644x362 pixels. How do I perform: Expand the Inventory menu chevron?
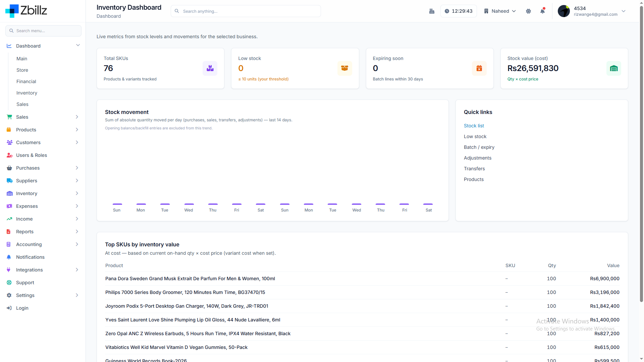tap(77, 193)
